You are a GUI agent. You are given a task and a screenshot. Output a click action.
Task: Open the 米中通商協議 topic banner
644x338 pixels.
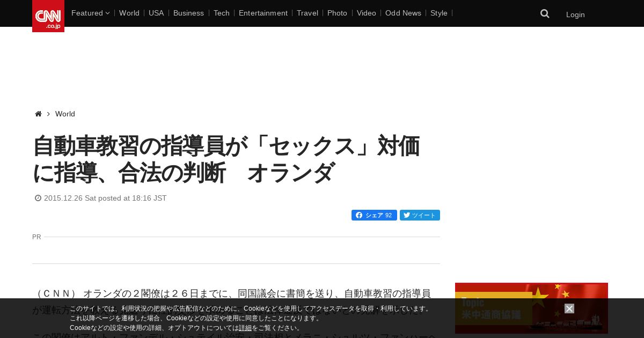click(x=531, y=308)
